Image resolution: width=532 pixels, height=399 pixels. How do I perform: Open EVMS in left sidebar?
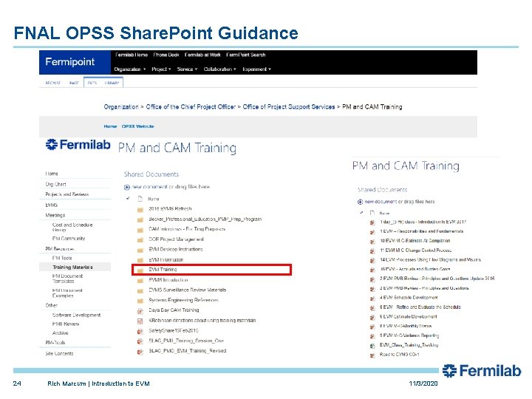(x=52, y=205)
